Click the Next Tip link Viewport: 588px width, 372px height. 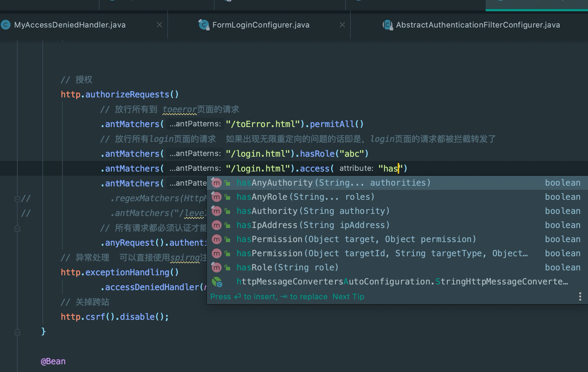pos(348,296)
